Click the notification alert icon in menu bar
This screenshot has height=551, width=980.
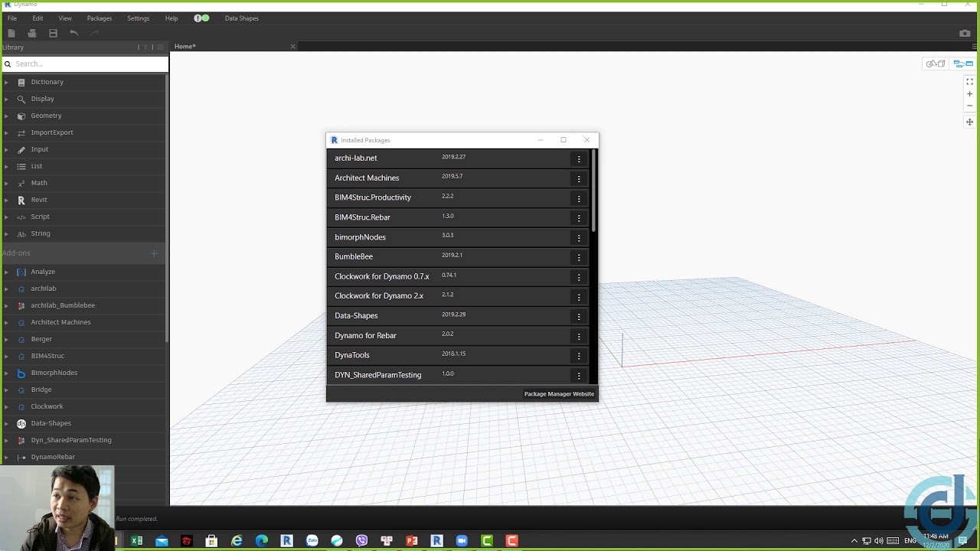201,18
